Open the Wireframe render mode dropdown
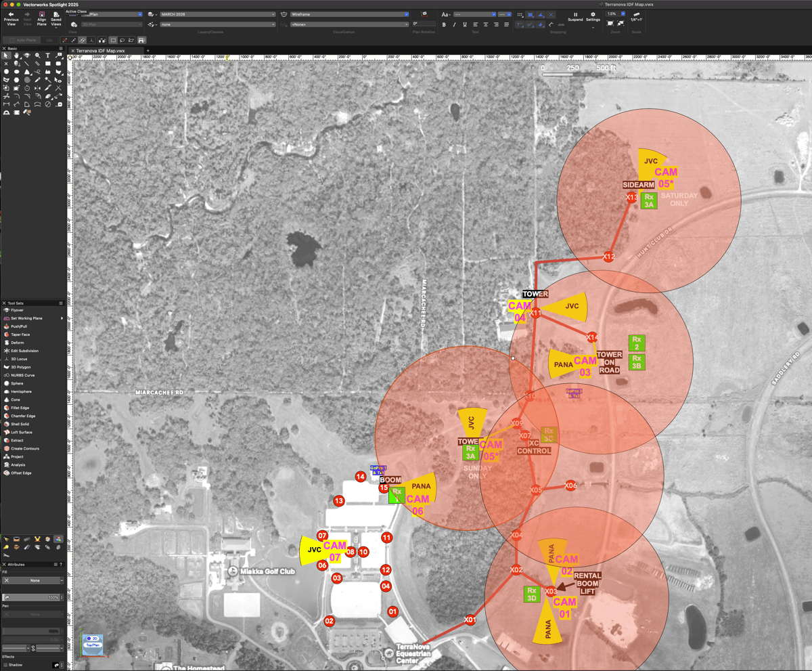The image size is (812, 671). coord(349,14)
